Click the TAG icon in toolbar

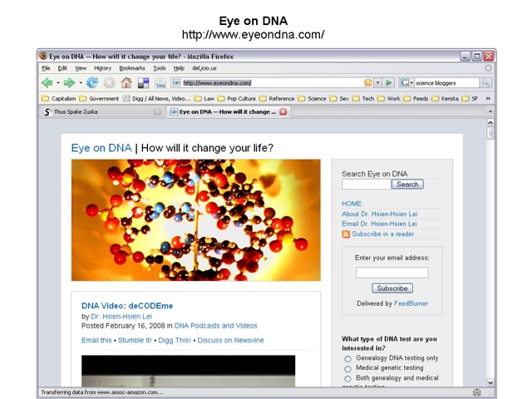click(160, 83)
